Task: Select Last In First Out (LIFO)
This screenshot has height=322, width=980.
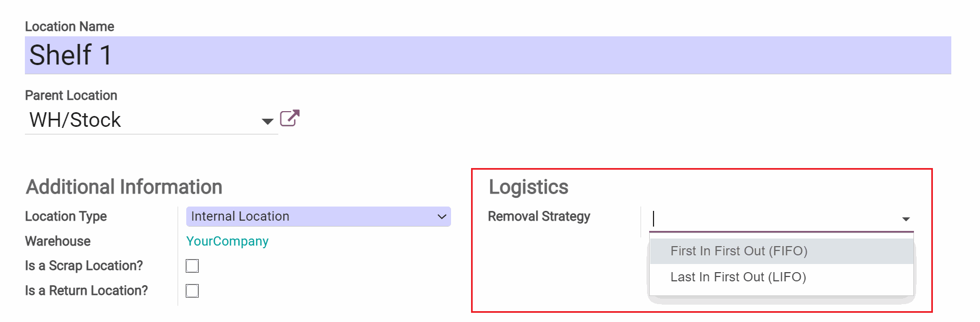Action: tap(738, 277)
